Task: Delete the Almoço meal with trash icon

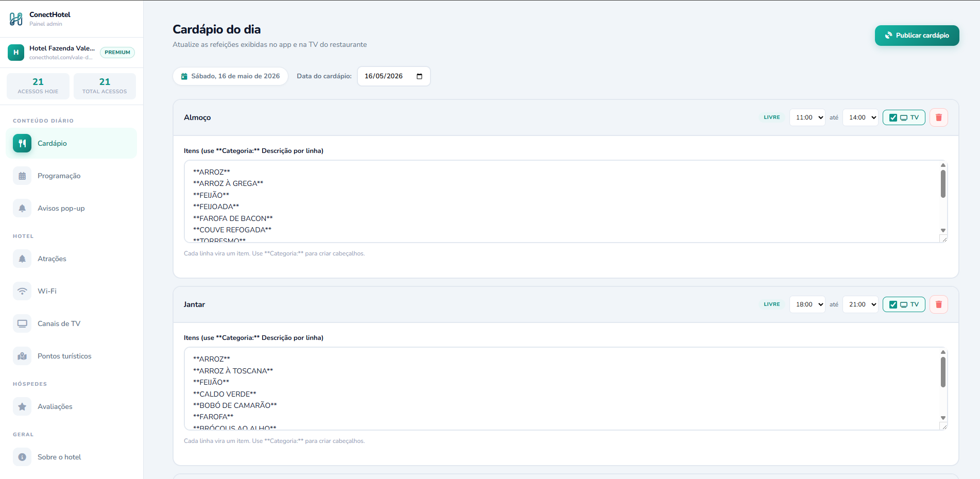Action: tap(938, 117)
